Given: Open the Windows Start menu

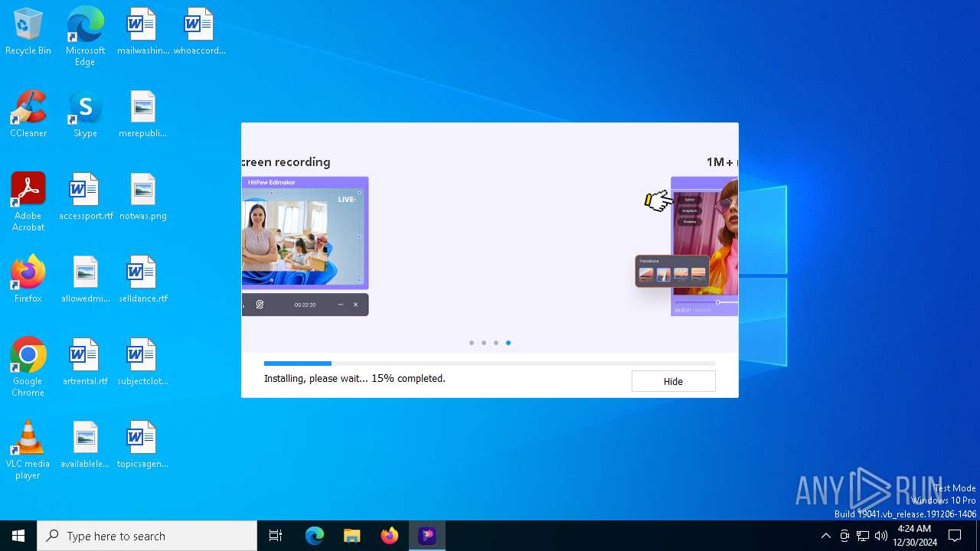Looking at the screenshot, I should coord(18,536).
